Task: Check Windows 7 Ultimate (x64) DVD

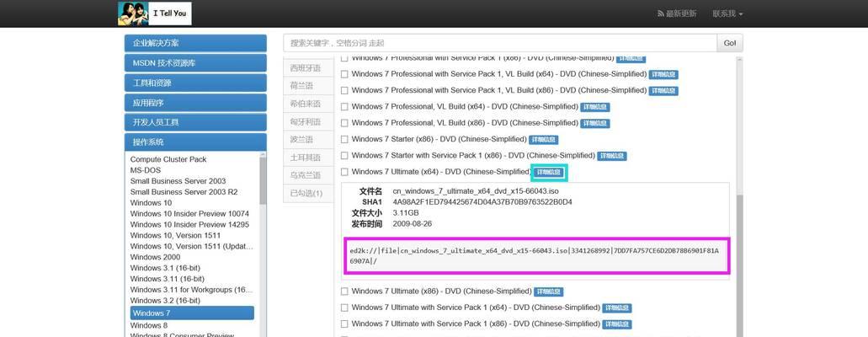Action: pos(344,172)
